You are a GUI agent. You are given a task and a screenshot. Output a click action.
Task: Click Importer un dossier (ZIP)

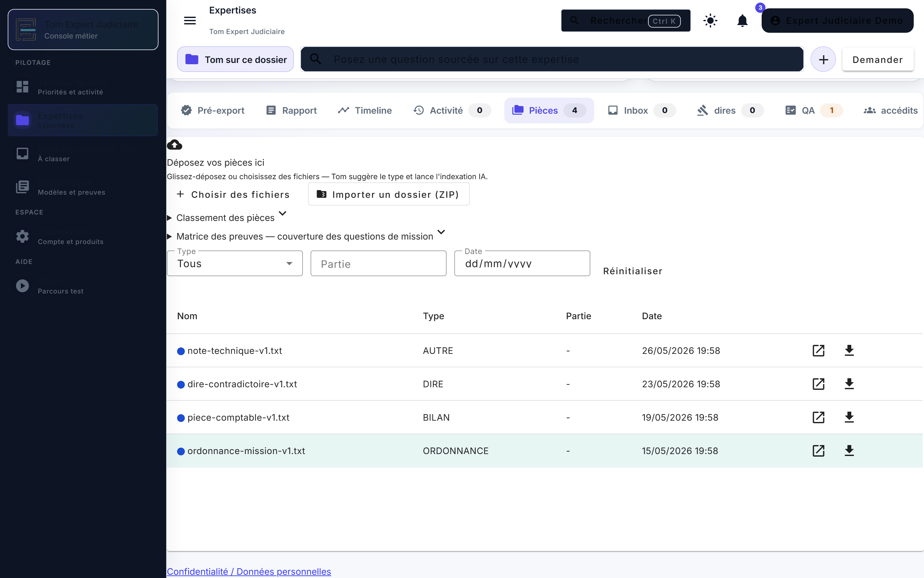click(x=389, y=194)
